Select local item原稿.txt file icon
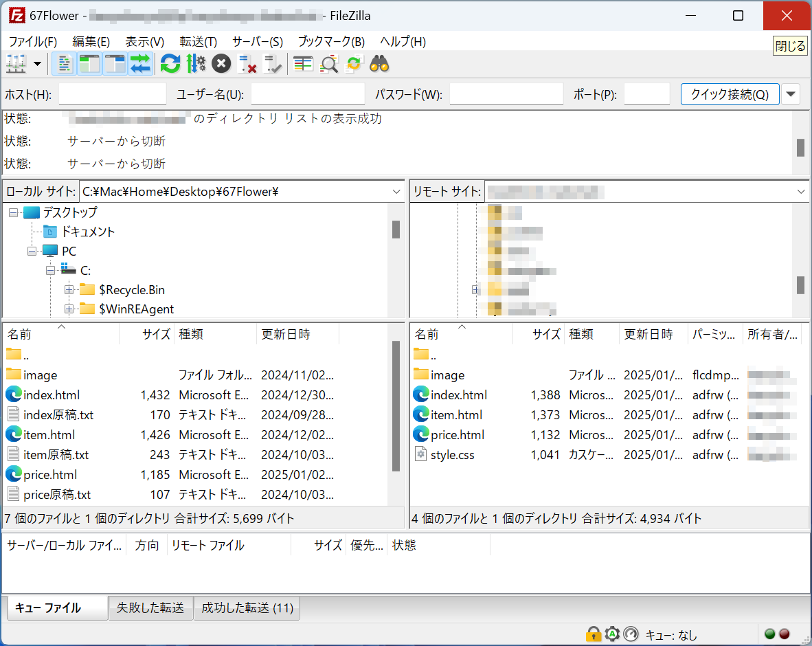 pyautogui.click(x=14, y=454)
